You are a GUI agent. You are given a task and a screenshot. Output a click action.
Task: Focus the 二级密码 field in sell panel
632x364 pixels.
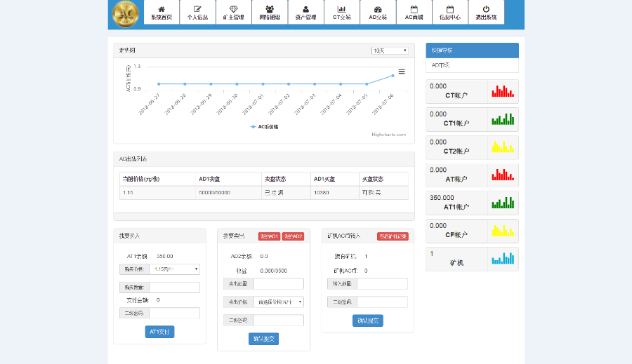[x=279, y=321]
